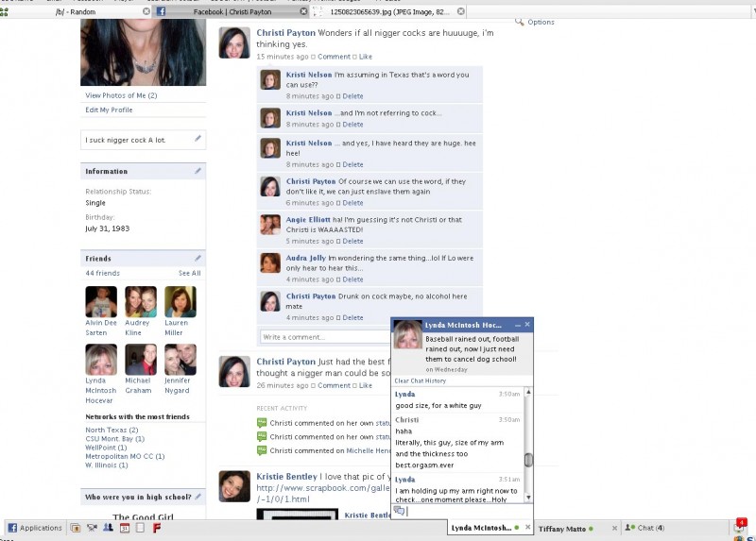The width and height of the screenshot is (756, 541).
Task: Close the Facebook browser tab
Action: pos(303,11)
